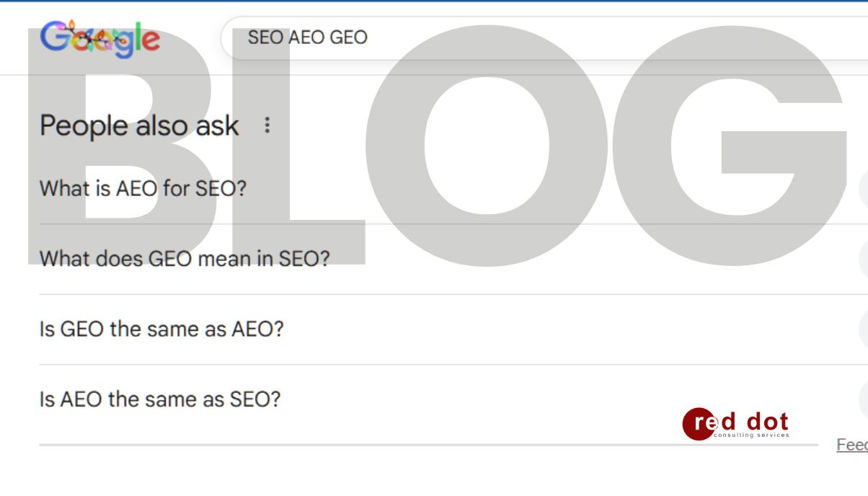Expand the question "What does GEO mean in SEO?"
Viewport: 868px width, 496px height.
pos(184,258)
